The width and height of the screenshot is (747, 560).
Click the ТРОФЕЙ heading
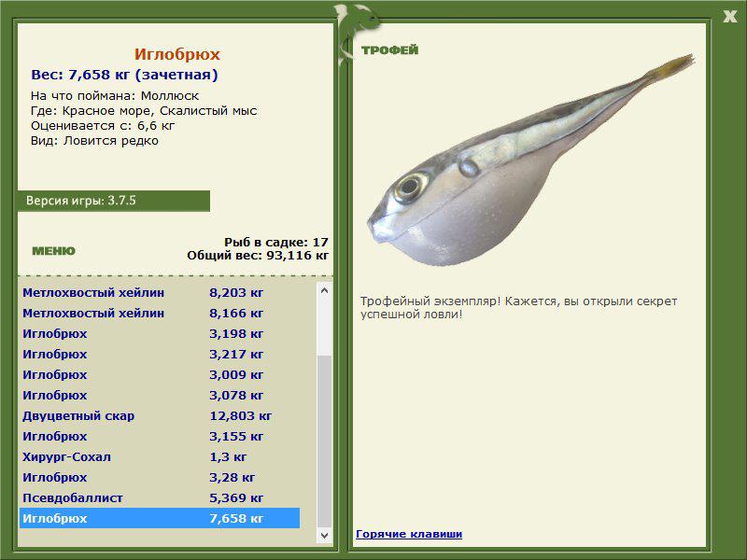coord(389,50)
